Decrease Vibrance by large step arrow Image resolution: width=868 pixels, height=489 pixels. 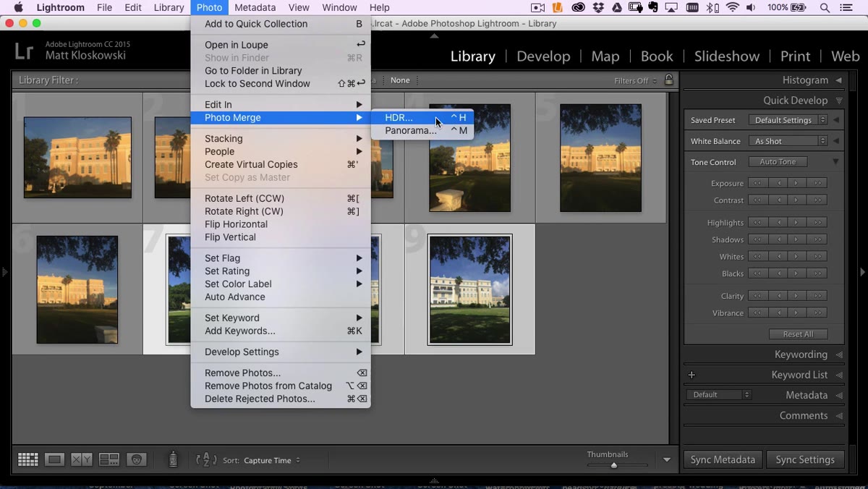758,313
